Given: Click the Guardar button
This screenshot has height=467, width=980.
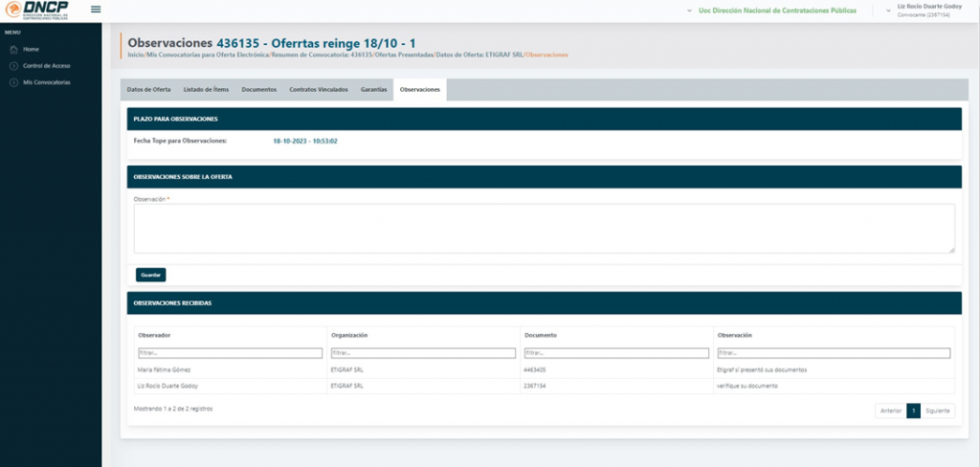Looking at the screenshot, I should (150, 275).
